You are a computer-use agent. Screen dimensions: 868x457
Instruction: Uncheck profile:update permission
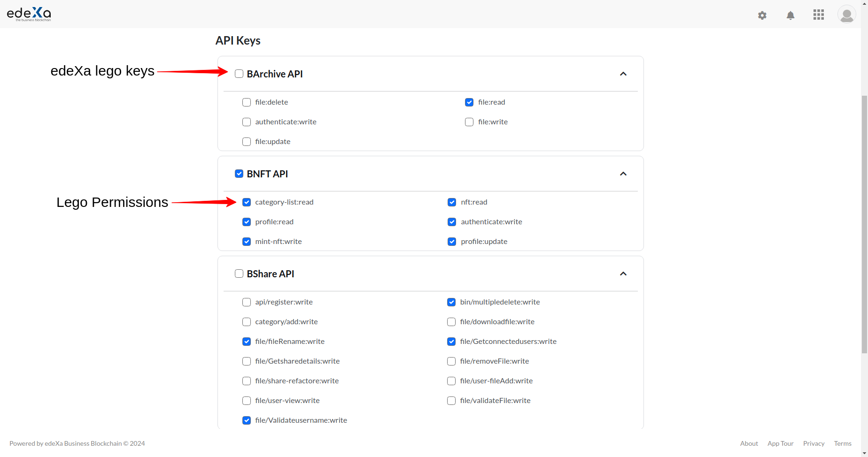(452, 242)
